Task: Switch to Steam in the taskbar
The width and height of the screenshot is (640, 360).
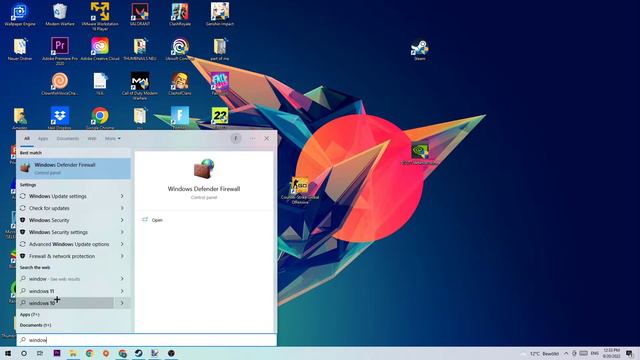Action: click(138, 353)
